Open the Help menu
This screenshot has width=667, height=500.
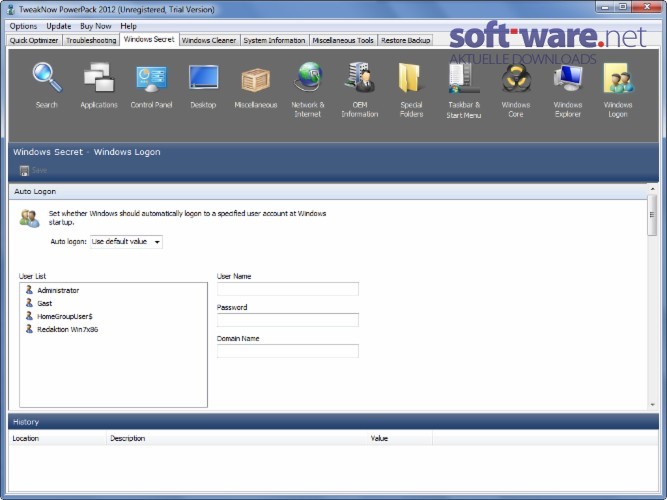click(x=128, y=26)
